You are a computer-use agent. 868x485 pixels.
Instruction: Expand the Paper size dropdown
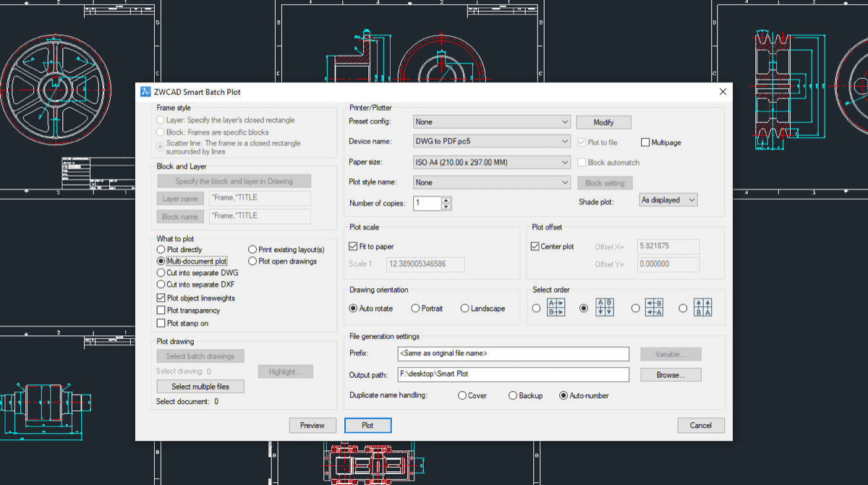point(492,162)
